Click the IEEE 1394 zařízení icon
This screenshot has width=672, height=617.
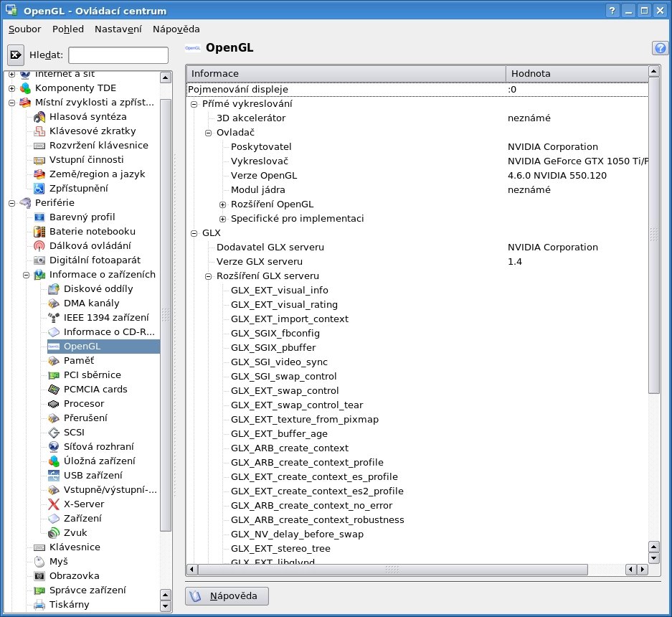(x=54, y=318)
